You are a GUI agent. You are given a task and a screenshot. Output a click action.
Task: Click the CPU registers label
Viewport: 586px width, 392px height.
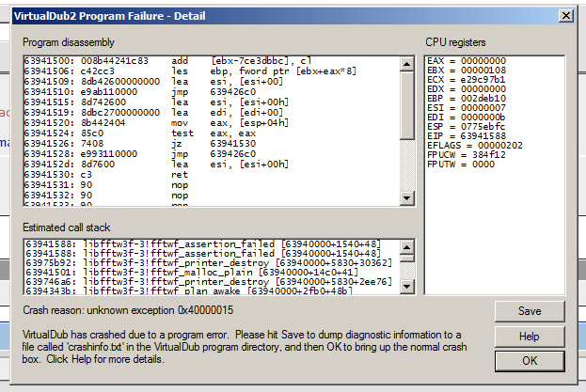tap(455, 42)
